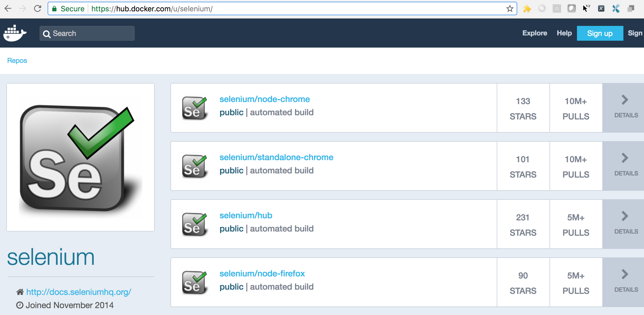
Task: Open the dark X extension icon
Action: pyautogui.click(x=601, y=9)
